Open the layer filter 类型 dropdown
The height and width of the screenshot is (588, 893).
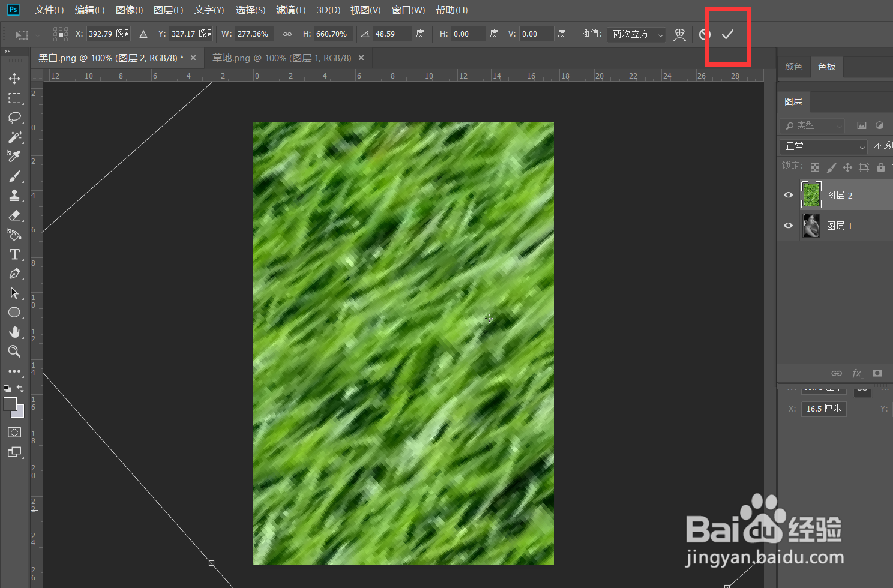pyautogui.click(x=811, y=125)
